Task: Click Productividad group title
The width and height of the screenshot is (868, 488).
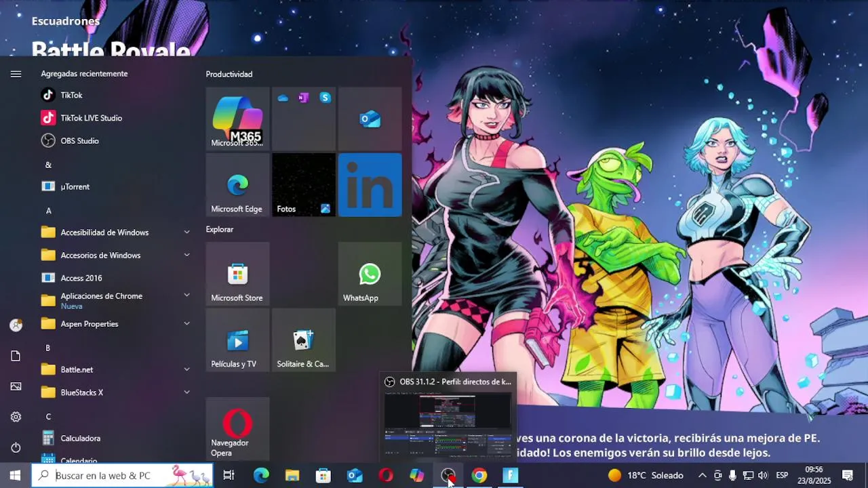Action: click(229, 74)
